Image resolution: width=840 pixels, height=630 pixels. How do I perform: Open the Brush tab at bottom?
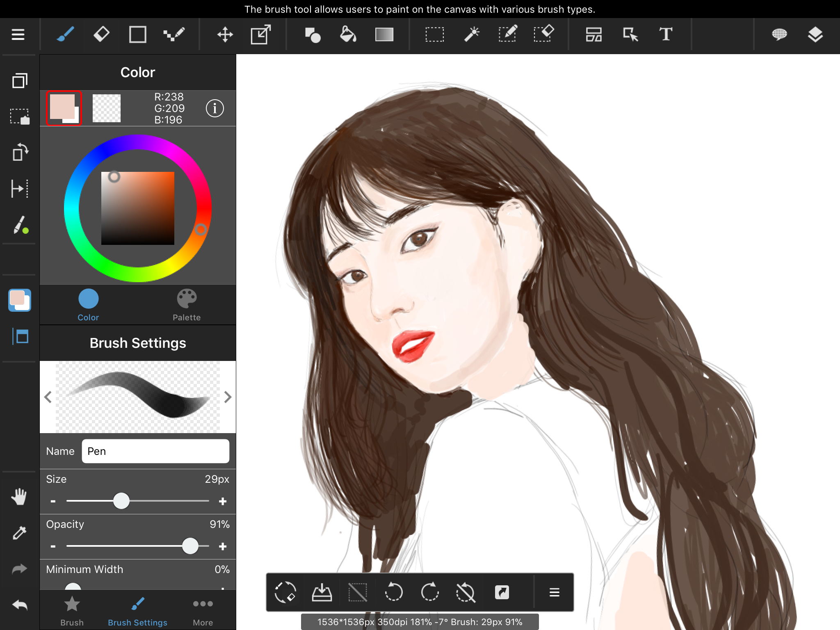(x=72, y=611)
